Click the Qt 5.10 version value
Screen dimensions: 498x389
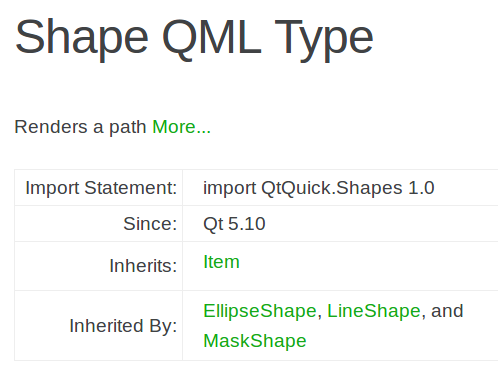point(234,224)
